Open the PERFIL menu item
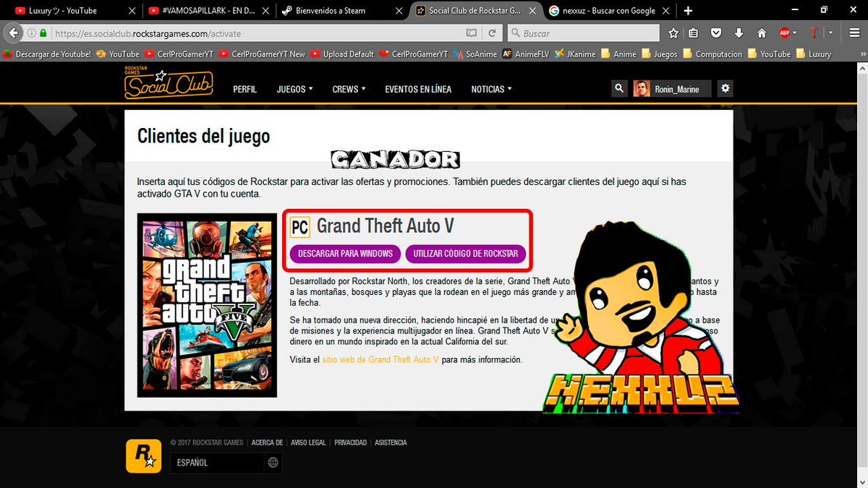The height and width of the screenshot is (488, 868). click(245, 89)
